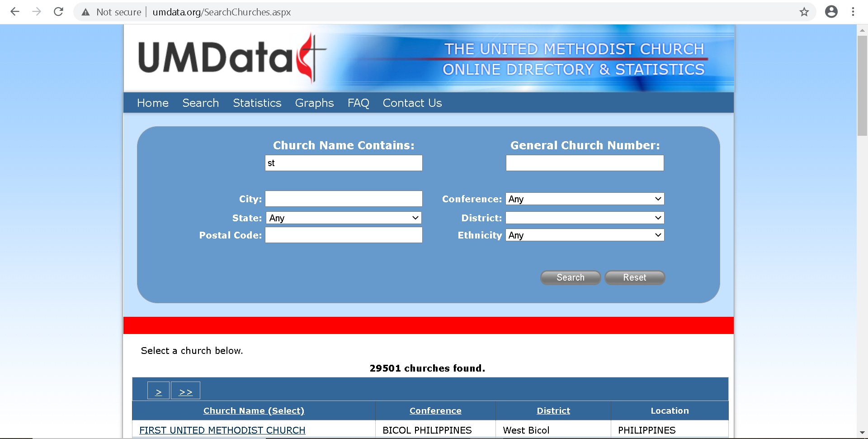Go back using the browser back arrow

[15, 12]
